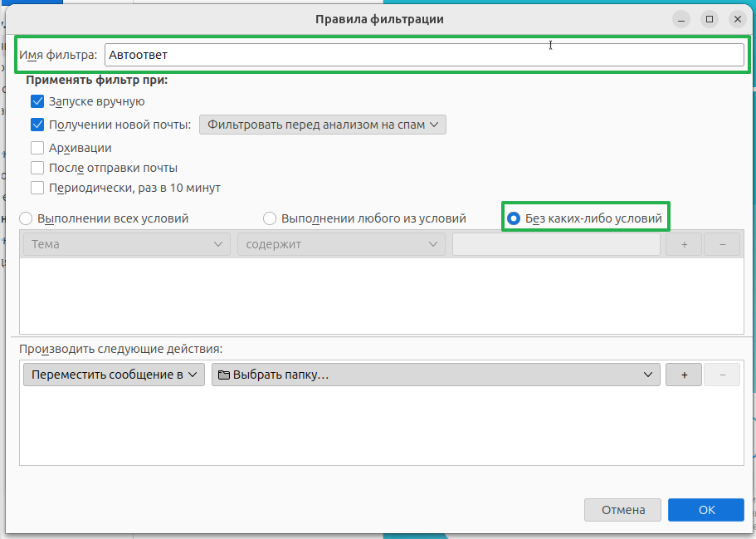This screenshot has height=539, width=756.
Task: Enable the Архивации checkbox
Action: point(37,148)
